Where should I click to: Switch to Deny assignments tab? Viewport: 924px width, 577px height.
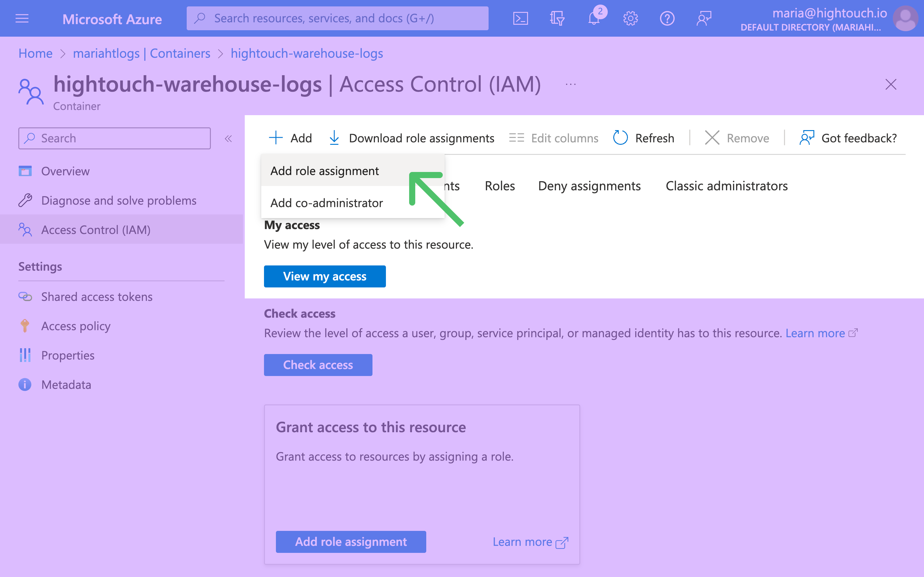589,186
